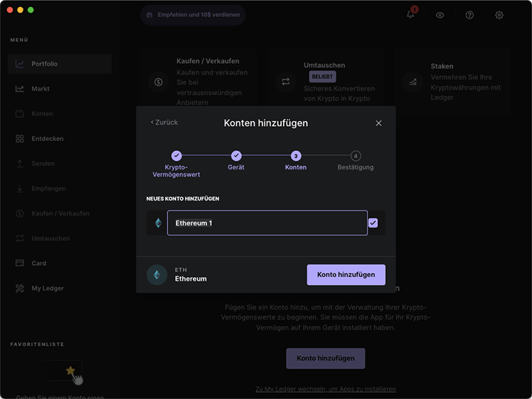This screenshot has width=532, height=399.
Task: Click the MENÜ sidebar heading
Action: point(19,40)
